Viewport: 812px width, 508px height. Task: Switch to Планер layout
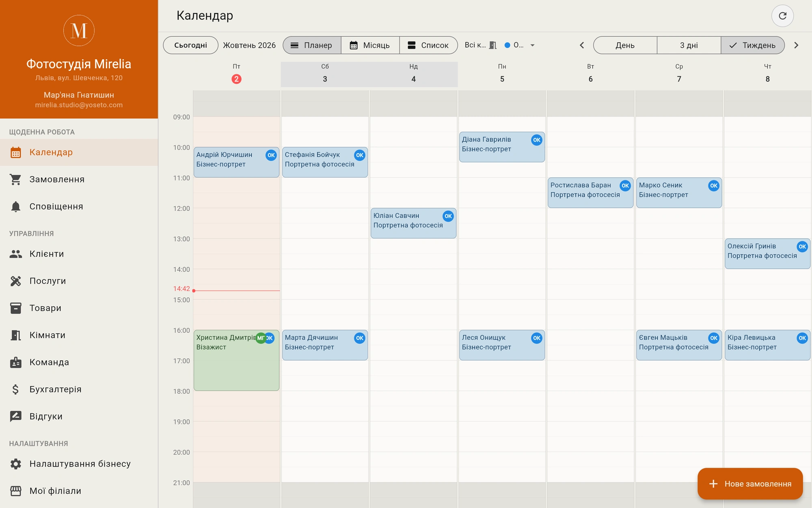(x=312, y=45)
